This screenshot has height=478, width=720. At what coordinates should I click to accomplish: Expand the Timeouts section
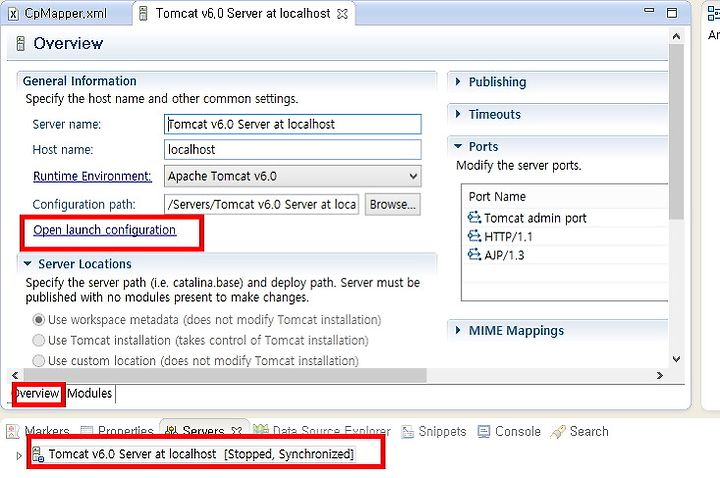pos(458,114)
